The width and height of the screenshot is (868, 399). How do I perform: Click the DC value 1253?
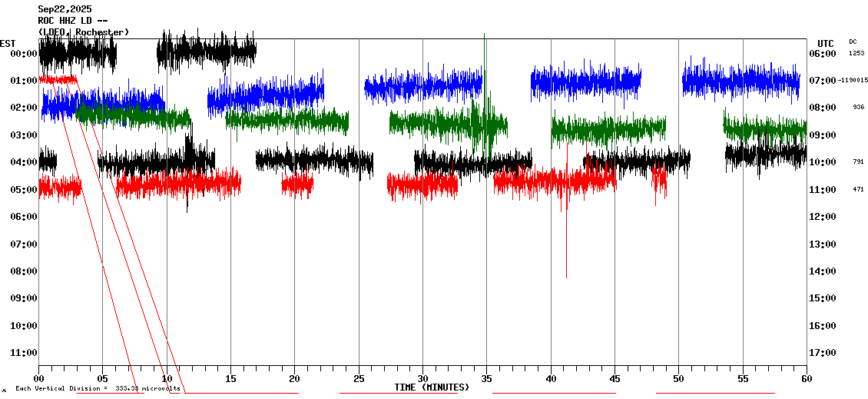point(856,53)
